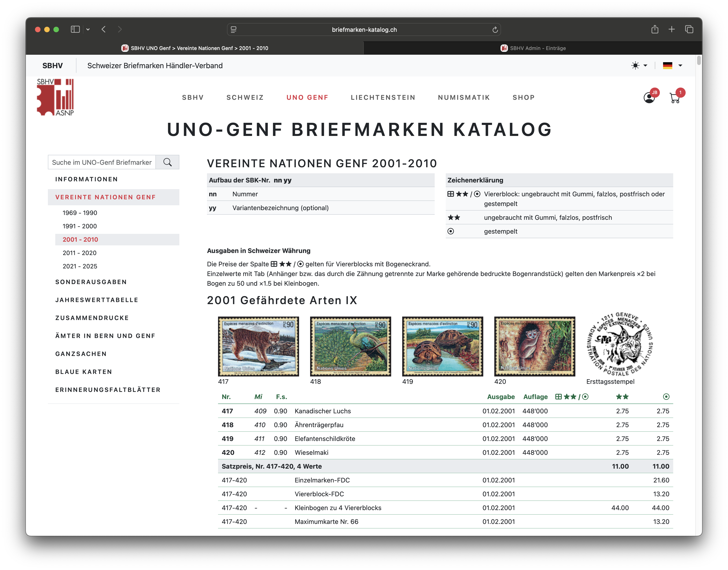Show the tab overview icon
Viewport: 728px width, 570px height.
tap(689, 29)
